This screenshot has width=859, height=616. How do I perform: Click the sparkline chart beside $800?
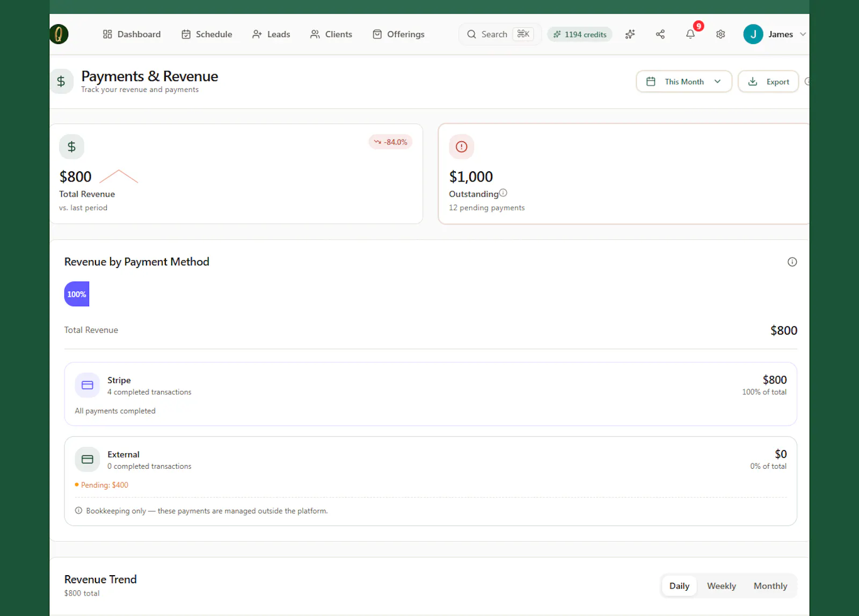click(x=119, y=176)
